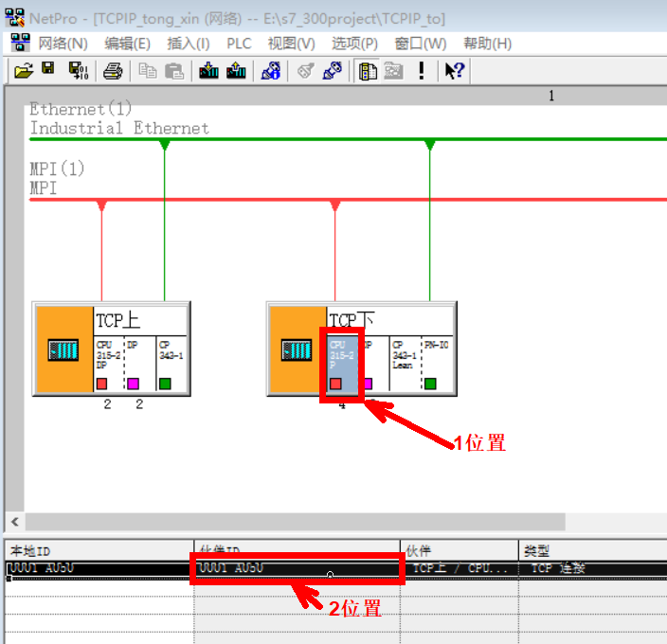
Task: Click the horizontal scrollbar left arrow
Action: coord(14,522)
